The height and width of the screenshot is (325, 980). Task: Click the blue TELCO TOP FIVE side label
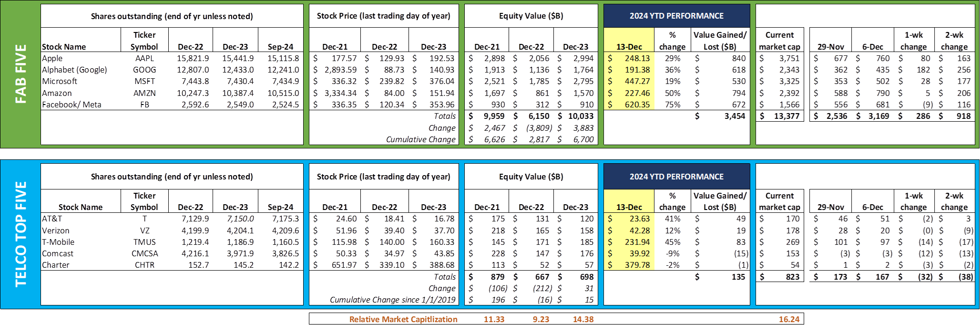point(20,234)
